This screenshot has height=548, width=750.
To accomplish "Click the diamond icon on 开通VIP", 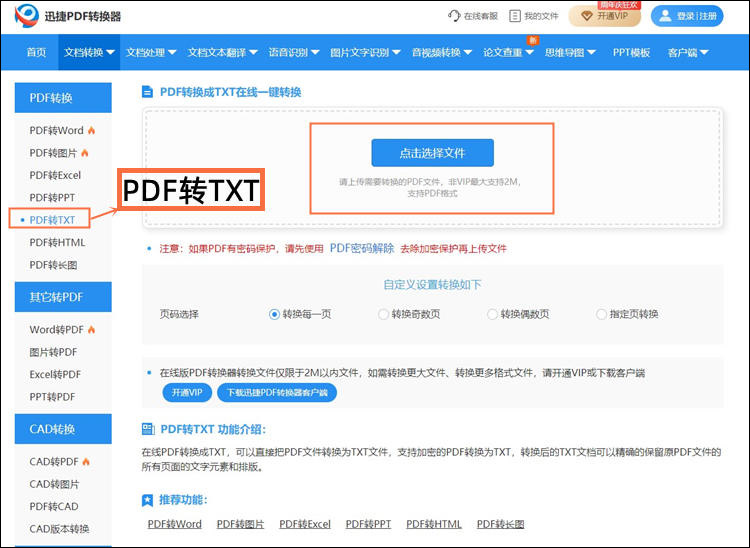I will pyautogui.click(x=586, y=16).
